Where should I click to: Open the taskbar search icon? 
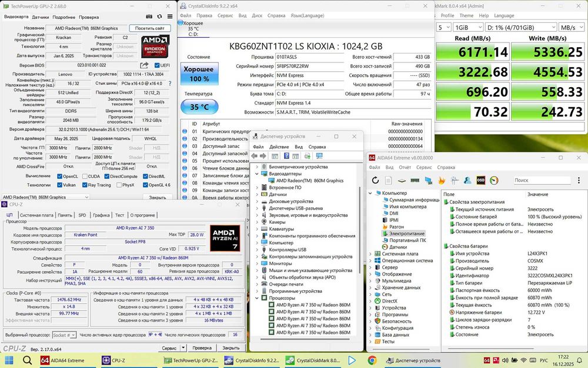tap(27, 360)
